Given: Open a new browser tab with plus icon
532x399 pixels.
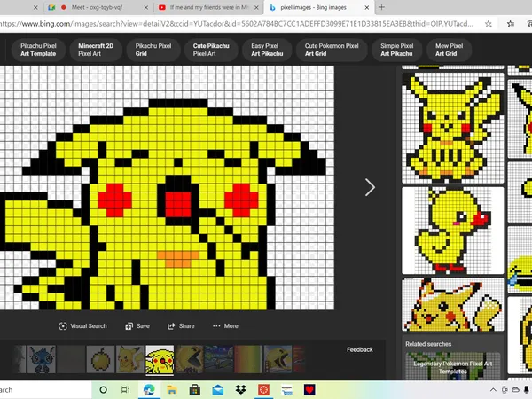Looking at the screenshot, I should [x=381, y=7].
